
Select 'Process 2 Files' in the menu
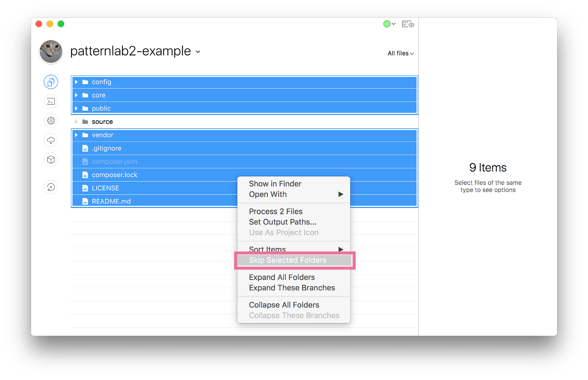(x=276, y=211)
